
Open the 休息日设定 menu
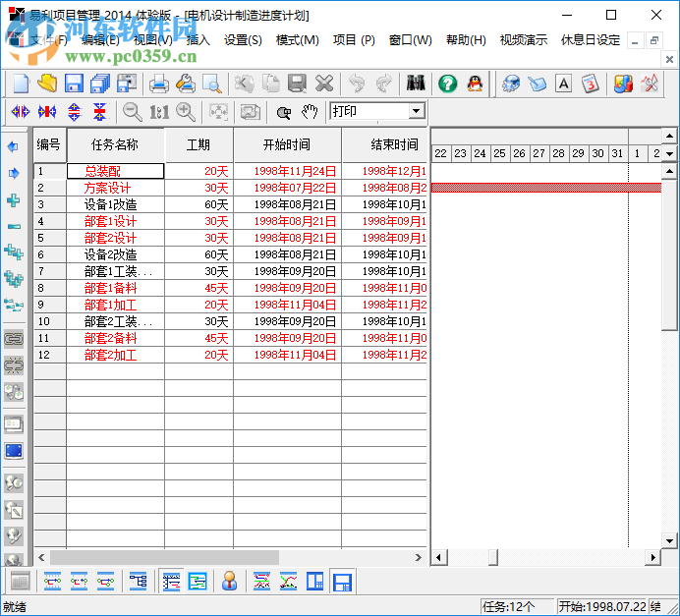coord(591,40)
